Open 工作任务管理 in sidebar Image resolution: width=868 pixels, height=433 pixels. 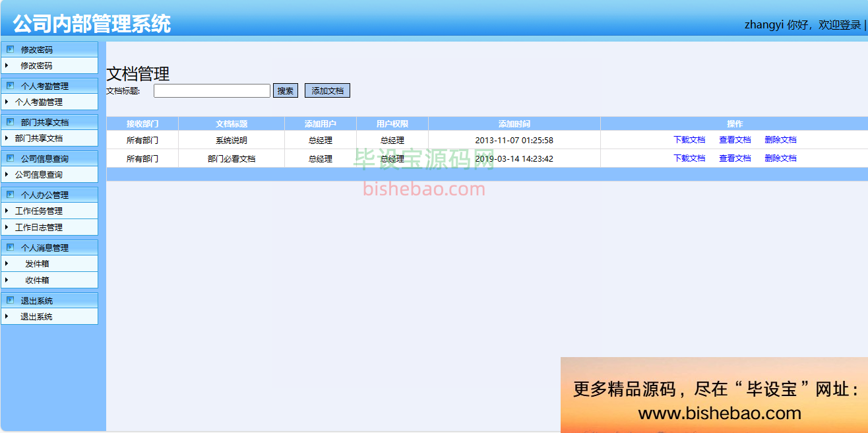coord(39,211)
